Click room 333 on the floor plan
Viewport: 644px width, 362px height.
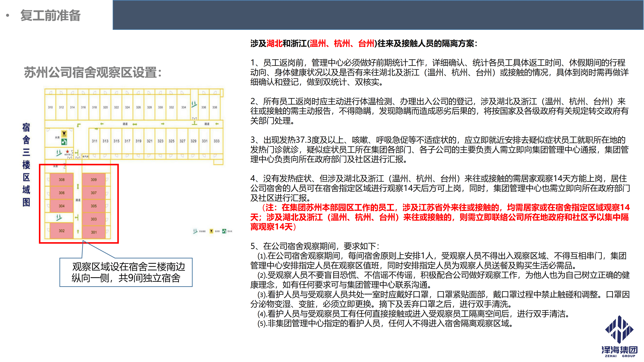click(217, 141)
